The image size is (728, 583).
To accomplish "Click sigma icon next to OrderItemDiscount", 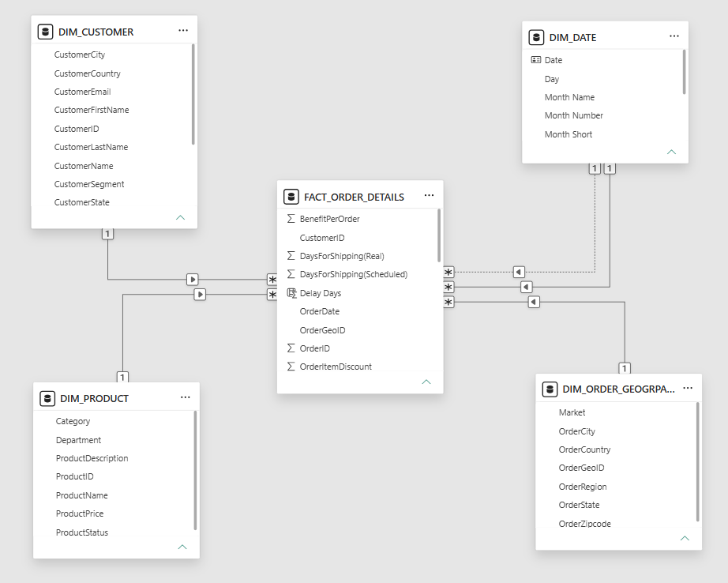I will tap(291, 367).
